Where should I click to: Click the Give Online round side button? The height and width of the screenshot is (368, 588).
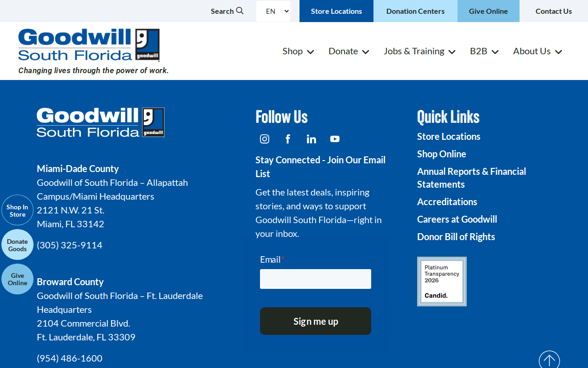(17, 279)
